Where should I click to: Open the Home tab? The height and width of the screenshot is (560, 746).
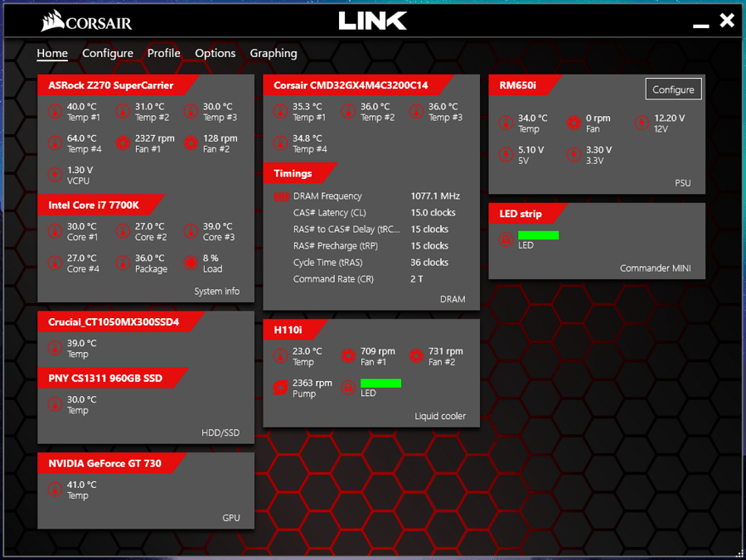click(x=52, y=53)
